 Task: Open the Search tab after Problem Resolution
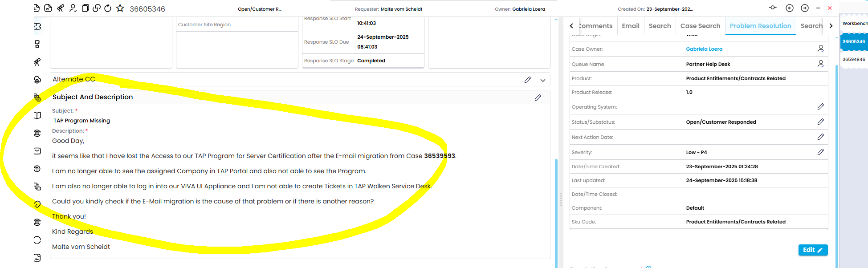coord(811,26)
